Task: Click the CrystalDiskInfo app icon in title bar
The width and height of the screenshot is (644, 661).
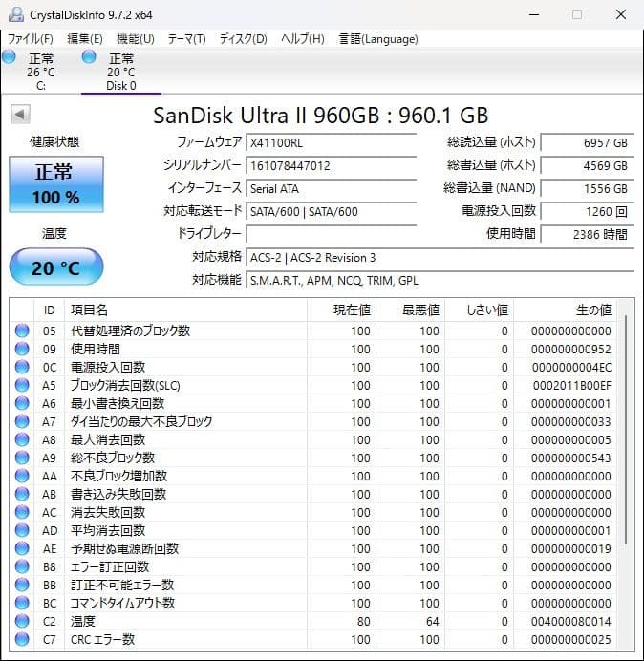Action: point(16,14)
